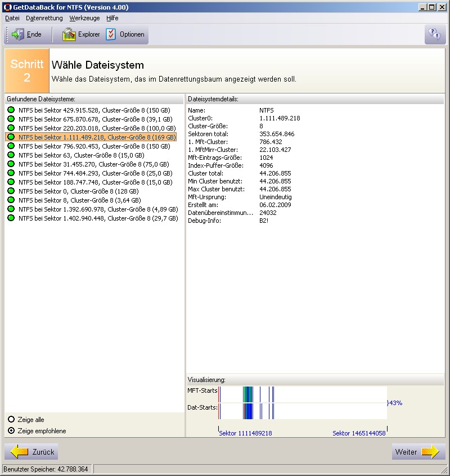Viewport: 450px width, 476px height.
Task: Click green status dot of Sektor 63 entry
Action: coord(11,155)
